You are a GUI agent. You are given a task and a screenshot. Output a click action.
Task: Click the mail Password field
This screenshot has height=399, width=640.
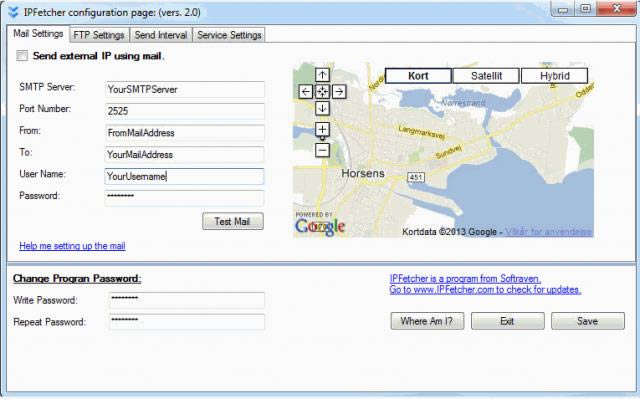(x=184, y=198)
